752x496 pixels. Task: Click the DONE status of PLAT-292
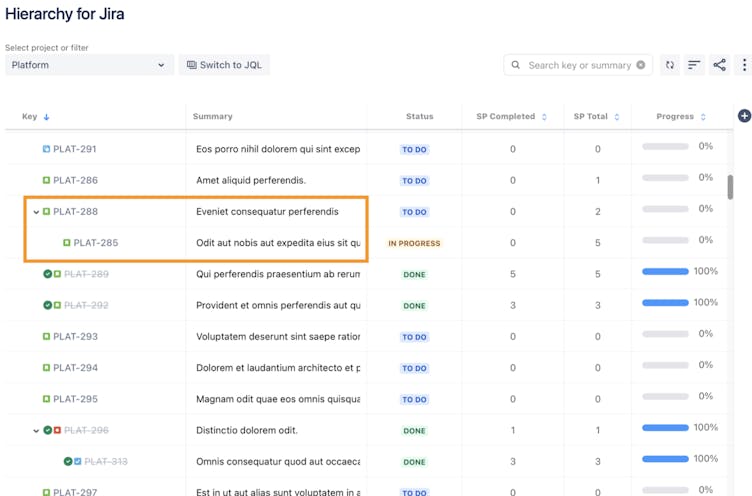414,306
